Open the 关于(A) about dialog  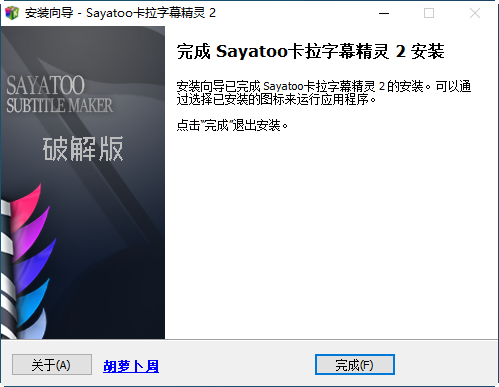point(52,365)
